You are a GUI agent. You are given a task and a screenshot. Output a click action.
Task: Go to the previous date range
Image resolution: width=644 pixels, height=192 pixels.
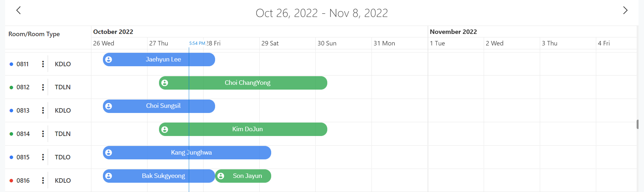[x=19, y=11]
